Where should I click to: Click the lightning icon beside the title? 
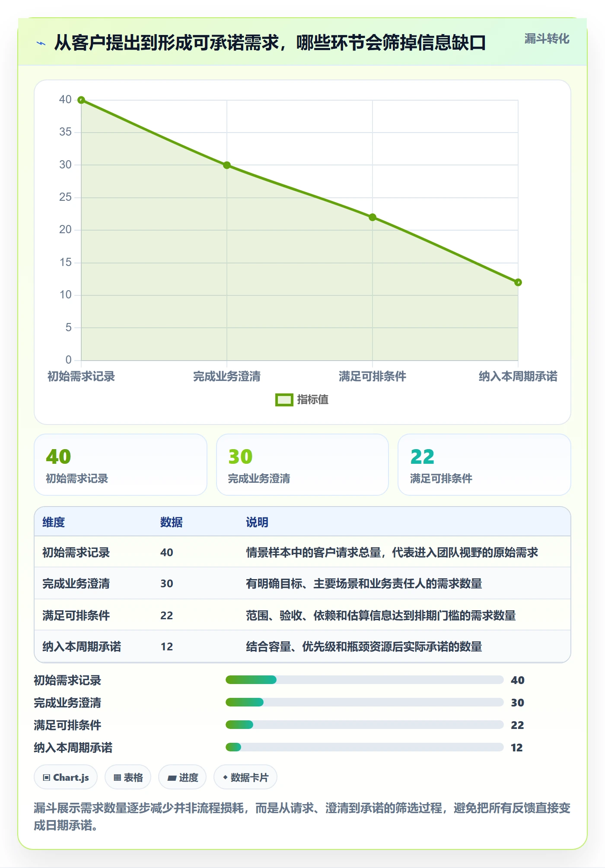[41, 43]
